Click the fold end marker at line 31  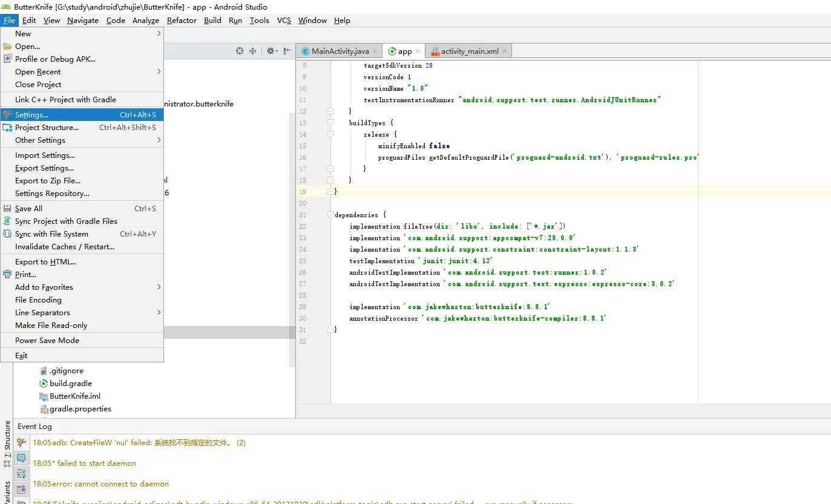(330, 329)
